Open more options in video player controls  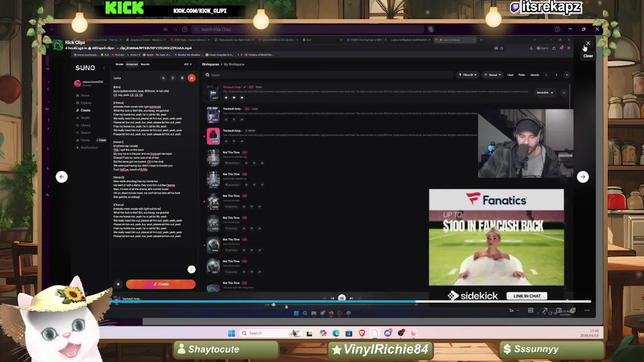pos(587,310)
